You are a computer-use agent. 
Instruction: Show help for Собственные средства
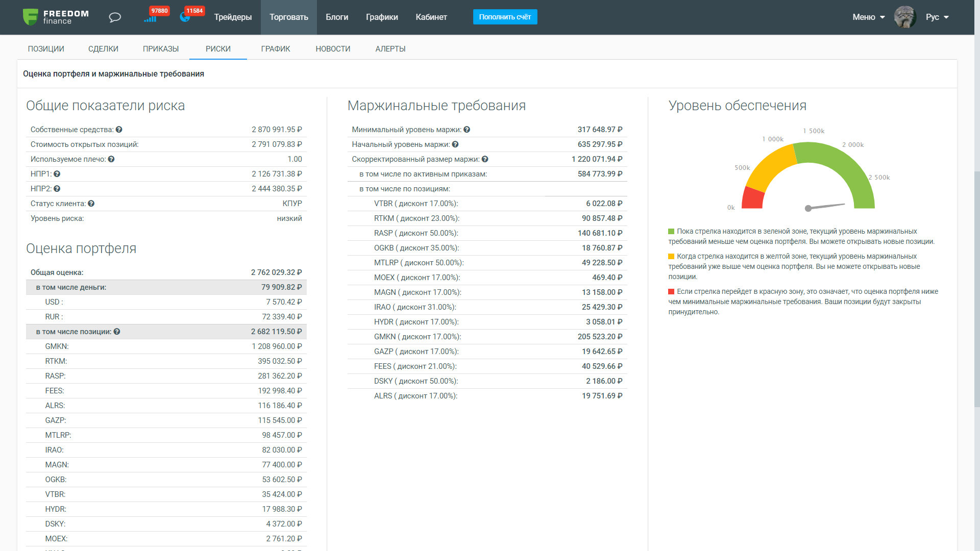pyautogui.click(x=119, y=130)
